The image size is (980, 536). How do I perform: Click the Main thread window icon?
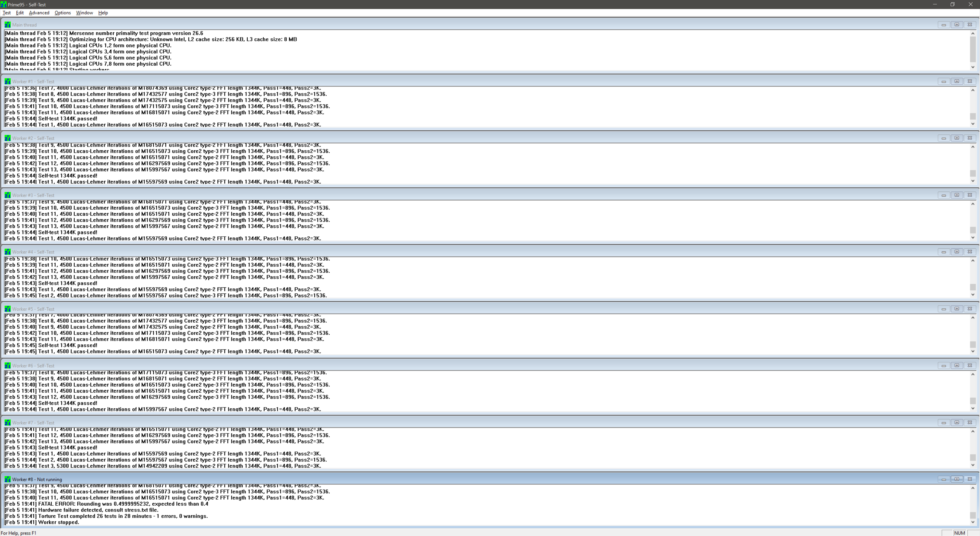7,25
